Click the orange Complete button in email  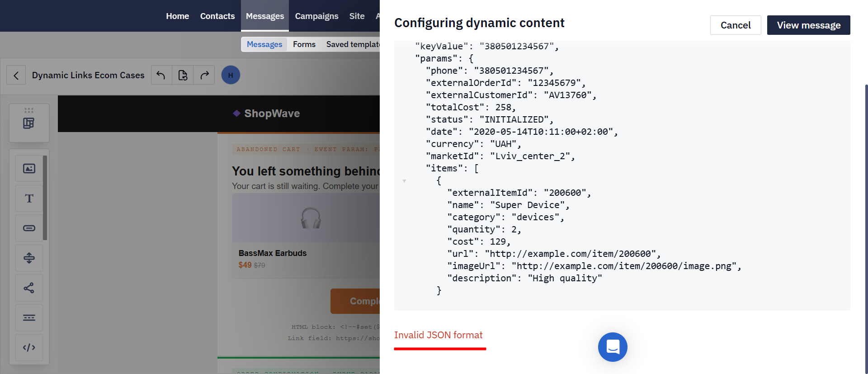click(x=355, y=301)
